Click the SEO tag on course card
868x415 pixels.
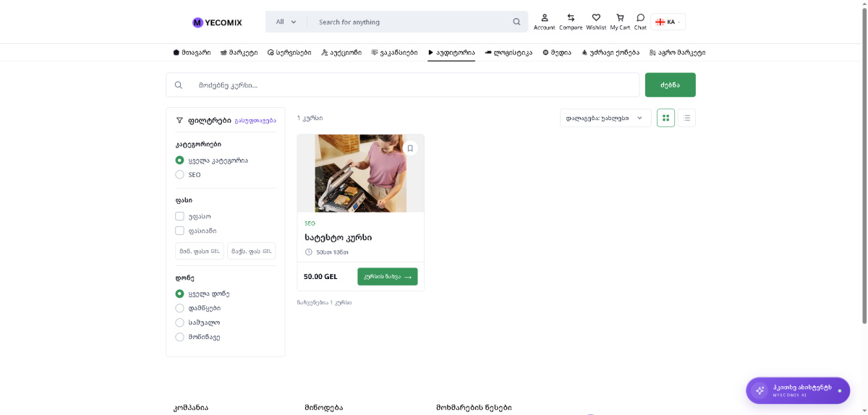(310, 223)
